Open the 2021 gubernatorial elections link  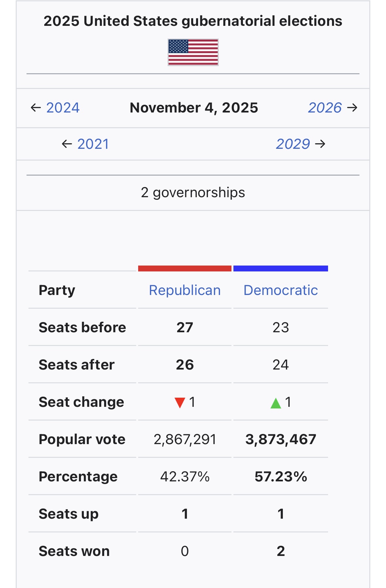[x=93, y=144]
